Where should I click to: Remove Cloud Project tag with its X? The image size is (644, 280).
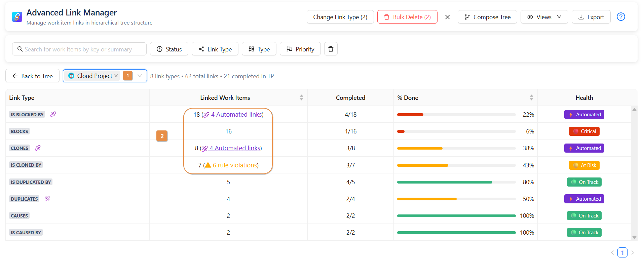click(116, 76)
